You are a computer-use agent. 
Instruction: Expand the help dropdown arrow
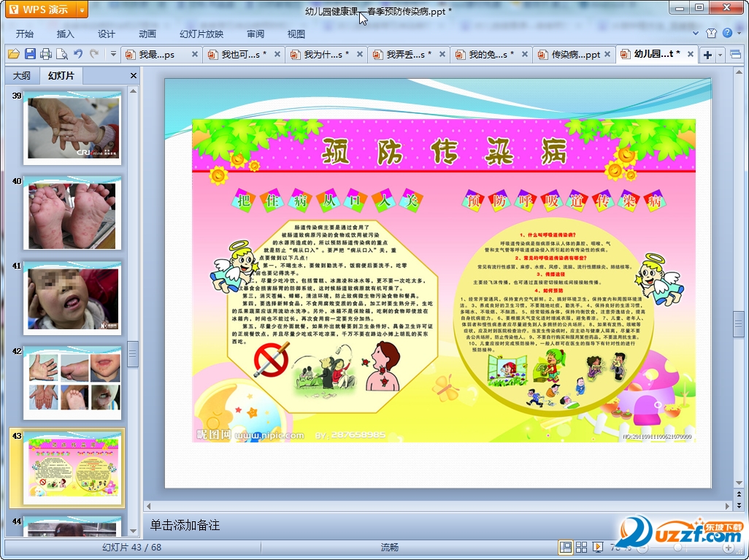(x=739, y=34)
